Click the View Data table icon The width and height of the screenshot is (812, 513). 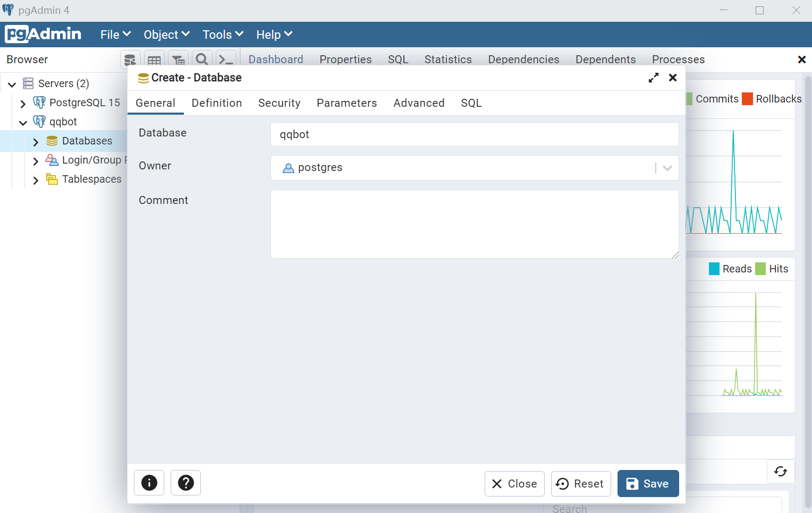154,59
